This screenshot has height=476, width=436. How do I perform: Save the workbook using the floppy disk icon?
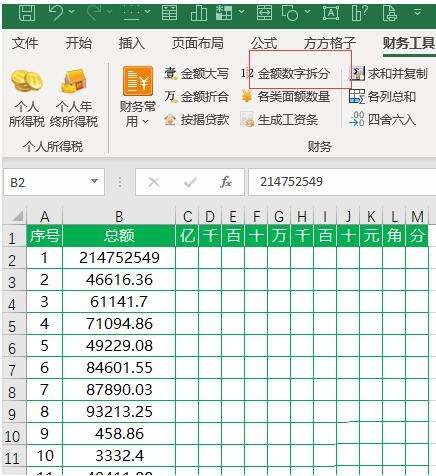point(27,13)
